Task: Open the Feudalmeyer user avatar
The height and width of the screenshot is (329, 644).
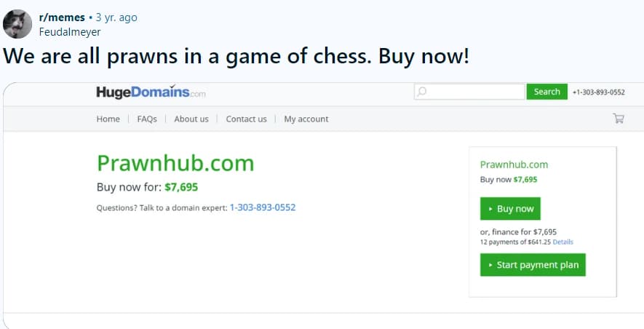Action: point(17,24)
